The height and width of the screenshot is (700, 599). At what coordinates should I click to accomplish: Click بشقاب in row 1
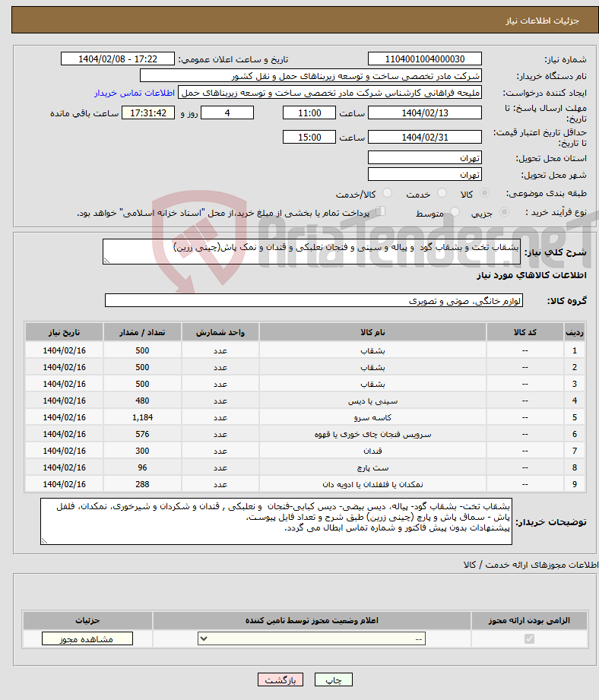tap(372, 351)
